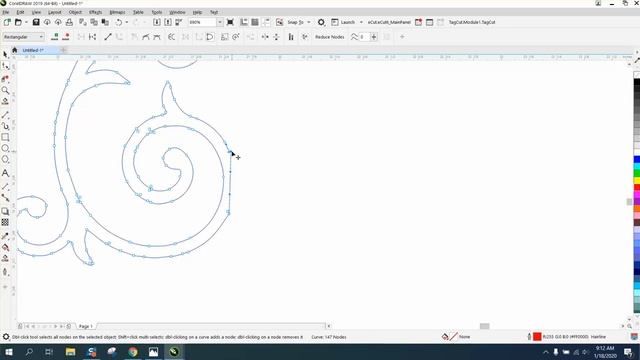Pick the yellow swatch in color palette
The image size is (640, 360).
click(637, 180)
